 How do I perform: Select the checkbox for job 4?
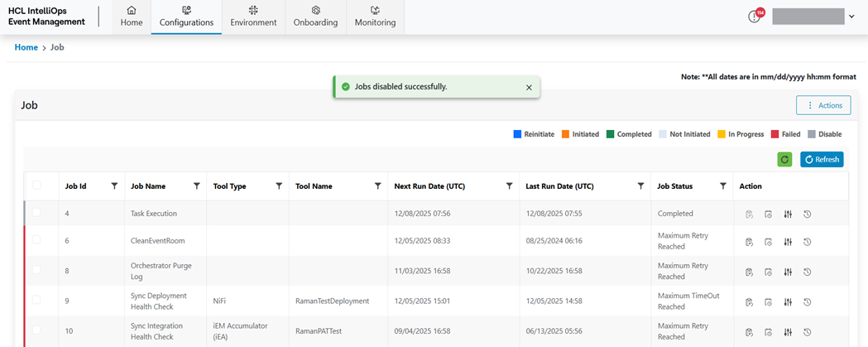(36, 214)
